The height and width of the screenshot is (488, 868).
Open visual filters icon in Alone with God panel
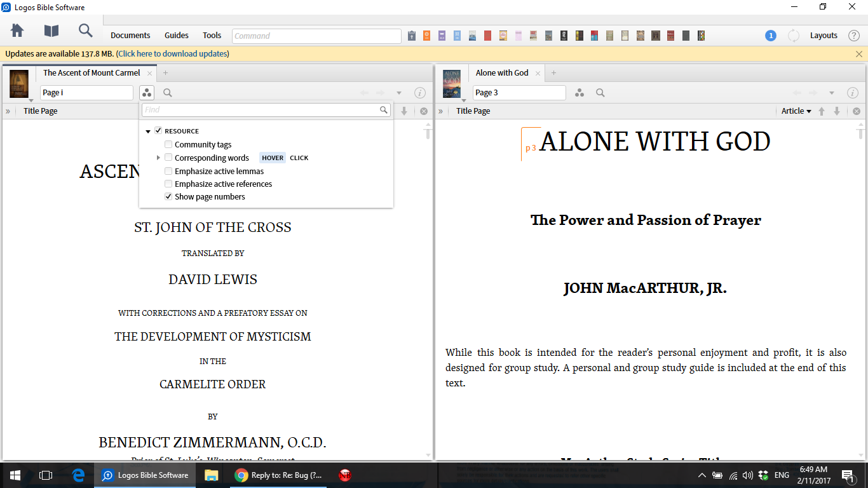pos(580,93)
